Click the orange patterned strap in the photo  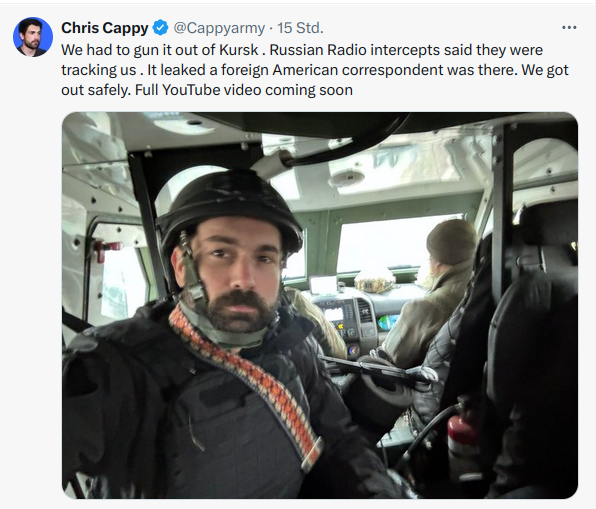click(247, 371)
